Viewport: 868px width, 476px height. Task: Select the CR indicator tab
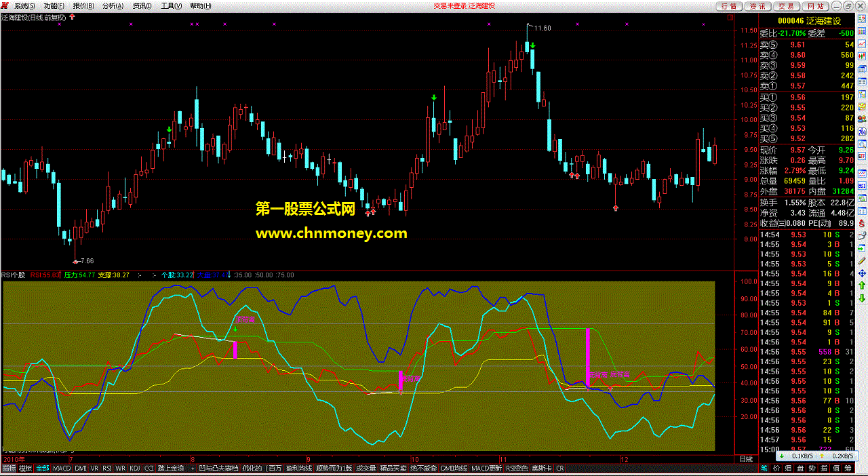pos(560,468)
